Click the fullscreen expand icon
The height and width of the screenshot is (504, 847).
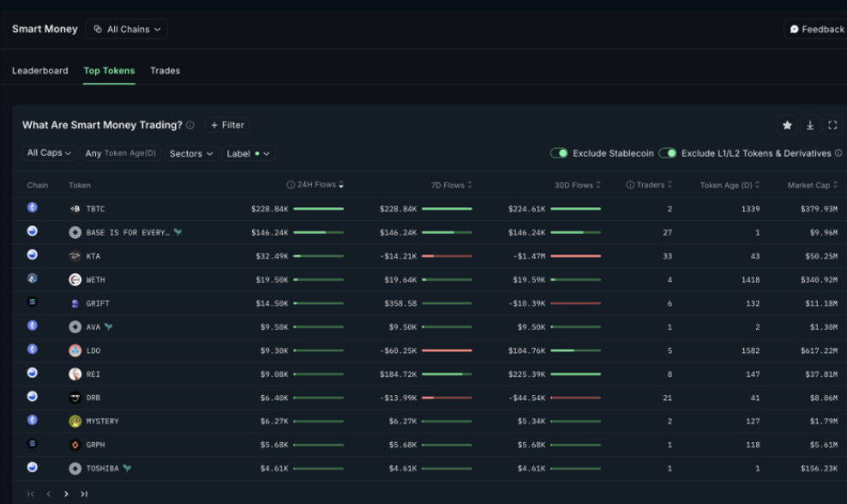click(x=832, y=125)
